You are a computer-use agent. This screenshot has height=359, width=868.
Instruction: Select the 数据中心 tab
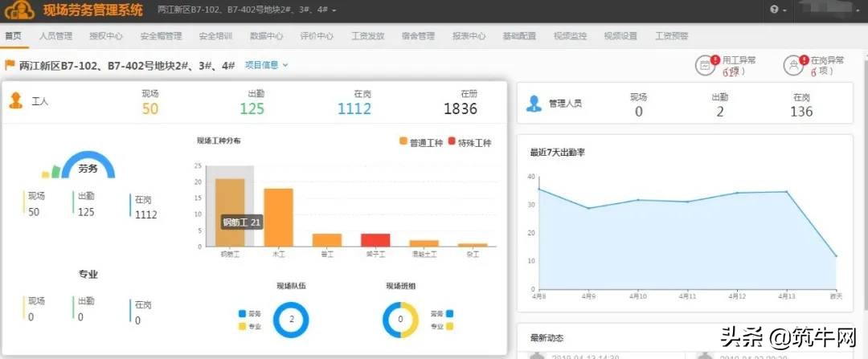click(x=266, y=36)
